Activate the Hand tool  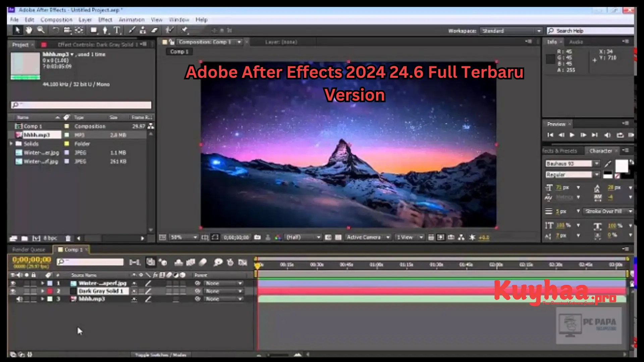click(x=29, y=31)
